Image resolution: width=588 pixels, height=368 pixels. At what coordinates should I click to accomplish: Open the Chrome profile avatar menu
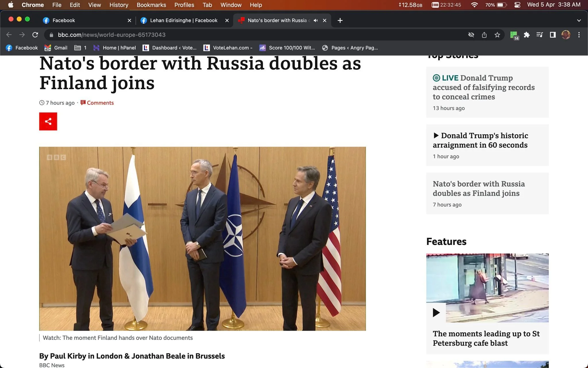click(566, 35)
